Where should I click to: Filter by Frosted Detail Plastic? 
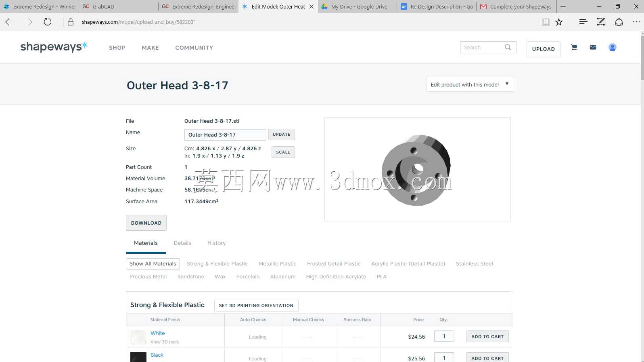coord(334,263)
